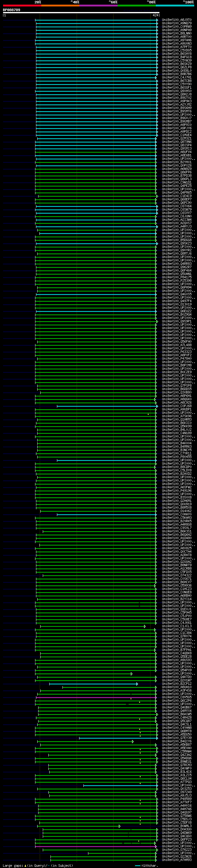Click the orange ~40% color scale segment

click(60, 6)
